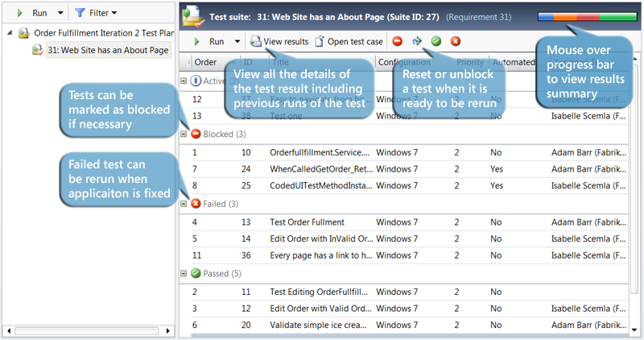Mark test as failed with red X icon

pyautogui.click(x=456, y=41)
